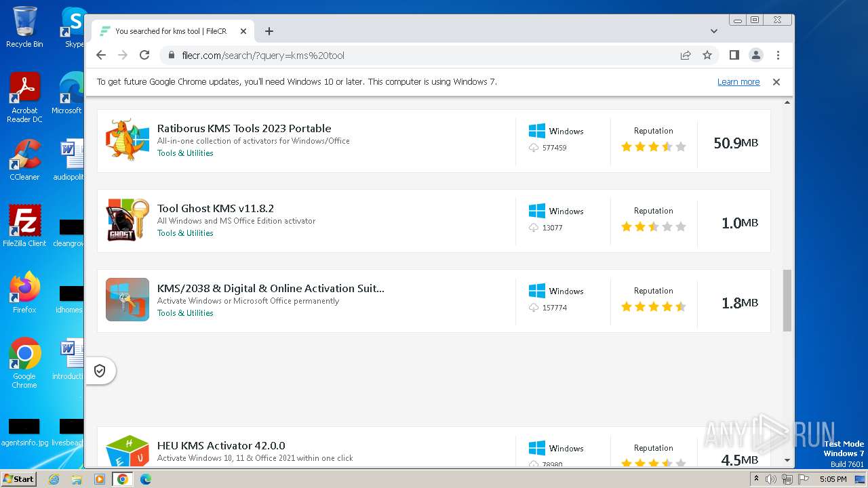Select the FileCR search results tab

click(170, 31)
